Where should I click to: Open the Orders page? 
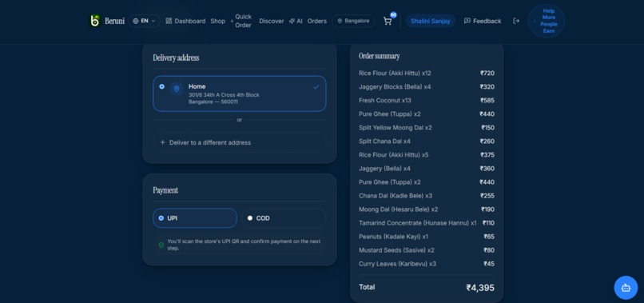[317, 21]
